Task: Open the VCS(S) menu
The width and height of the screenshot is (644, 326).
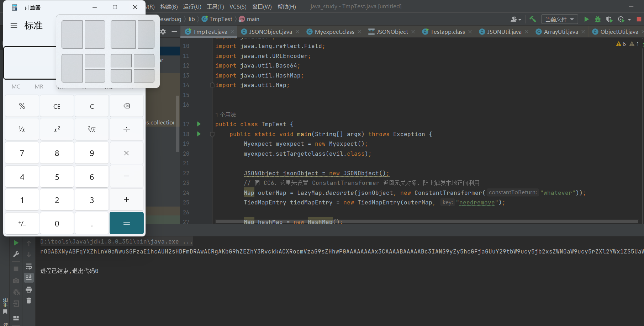Action: pos(238,6)
